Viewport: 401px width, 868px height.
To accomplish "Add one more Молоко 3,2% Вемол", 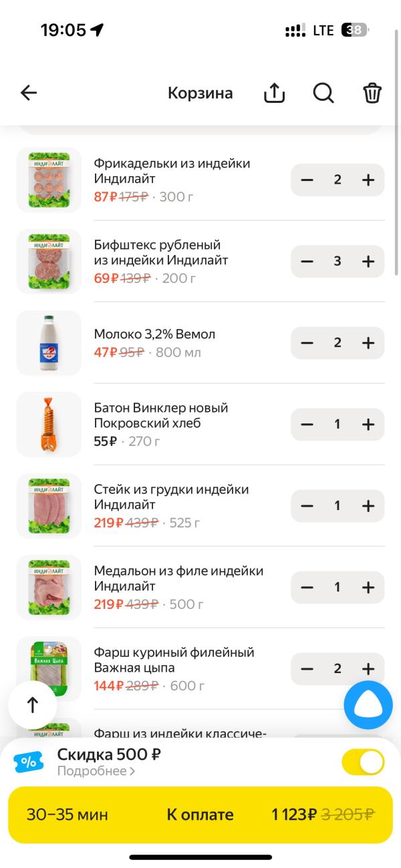I will coord(368,343).
